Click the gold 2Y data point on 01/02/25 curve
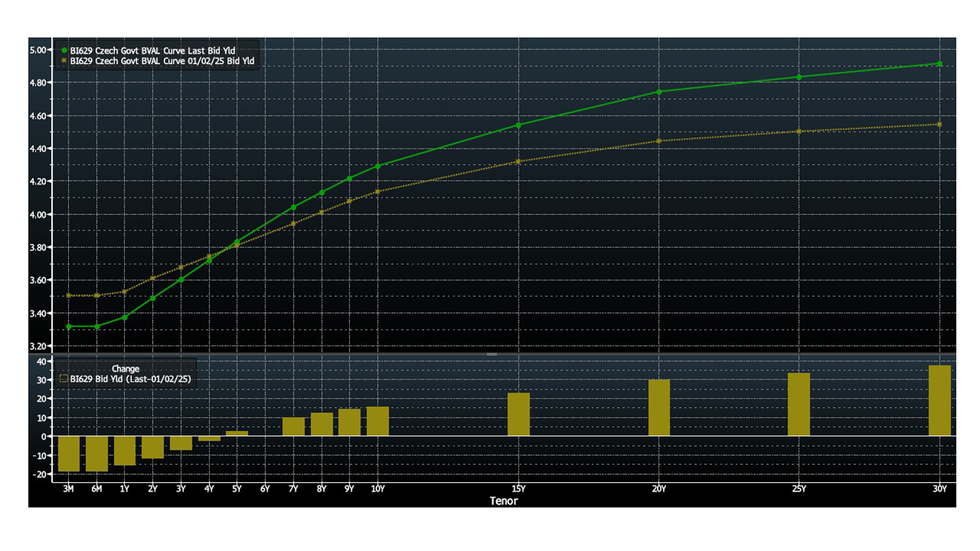The image size is (980, 551). [x=152, y=278]
